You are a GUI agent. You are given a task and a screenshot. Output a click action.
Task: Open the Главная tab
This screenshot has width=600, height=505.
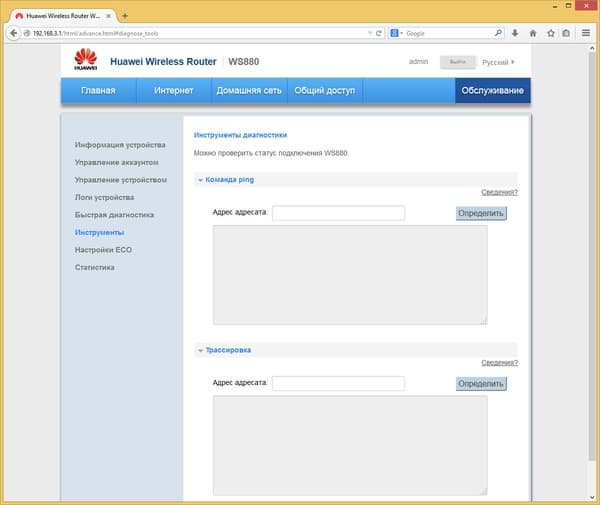tap(98, 91)
